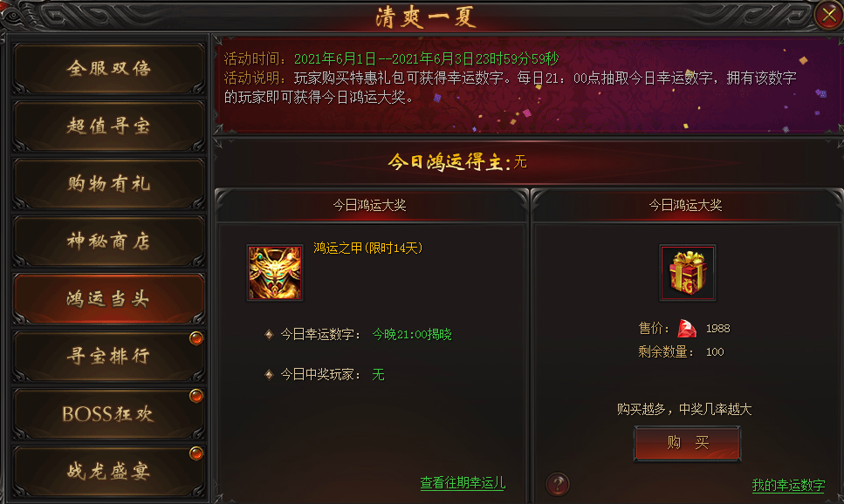Click the red notification dot on BOSS狂欢
Screen dimensions: 844x504
[x=196, y=396]
